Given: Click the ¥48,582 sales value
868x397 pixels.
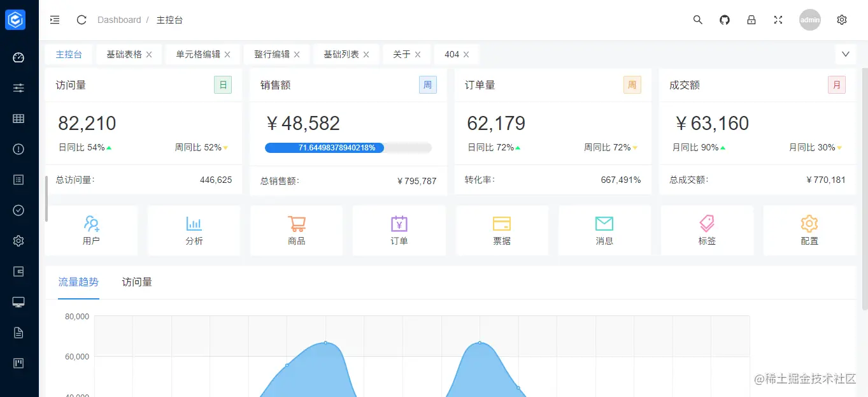Looking at the screenshot, I should 302,123.
